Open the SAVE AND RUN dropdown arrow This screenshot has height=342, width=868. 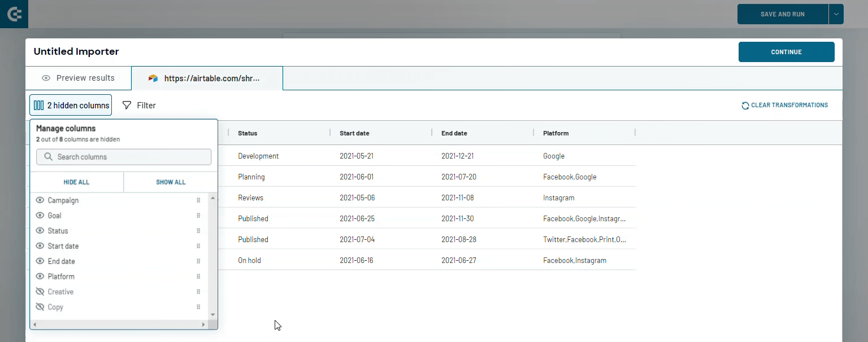836,14
